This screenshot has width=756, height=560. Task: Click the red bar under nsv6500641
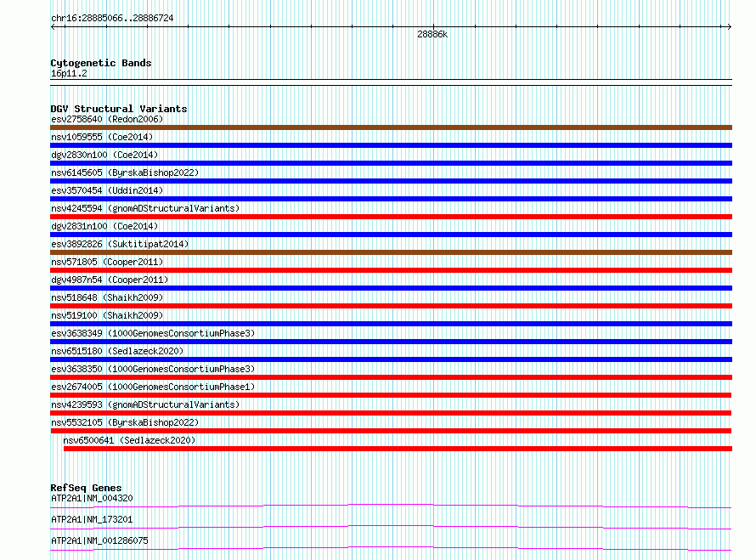[398, 449]
